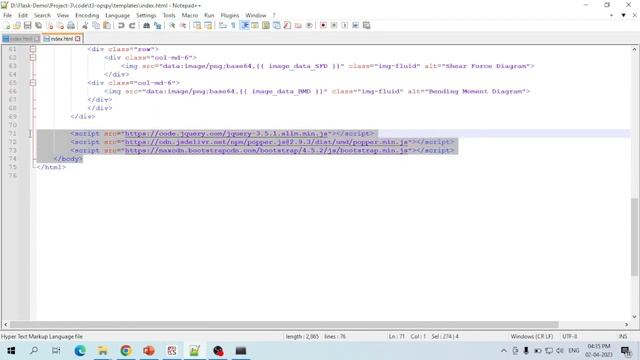This screenshot has height=360, width=640.
Task: Turn off the highlighted indent guide toggle
Action: pyautogui.click(x=244, y=25)
